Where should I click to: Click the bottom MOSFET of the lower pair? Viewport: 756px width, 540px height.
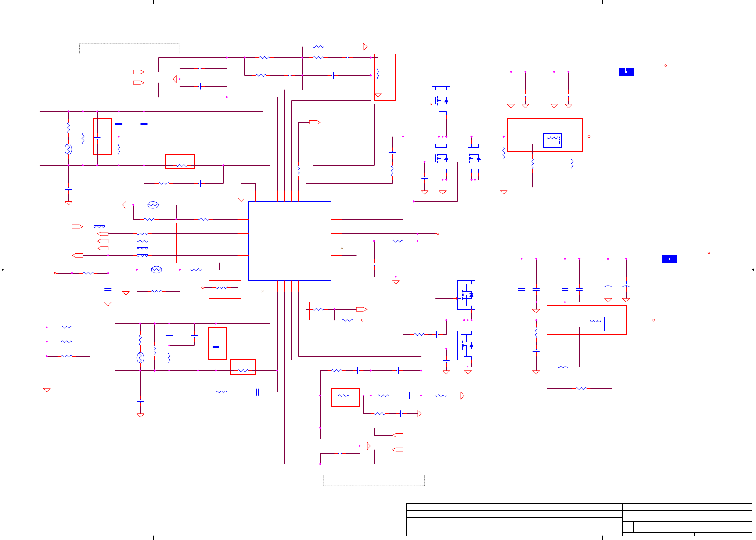466,346
